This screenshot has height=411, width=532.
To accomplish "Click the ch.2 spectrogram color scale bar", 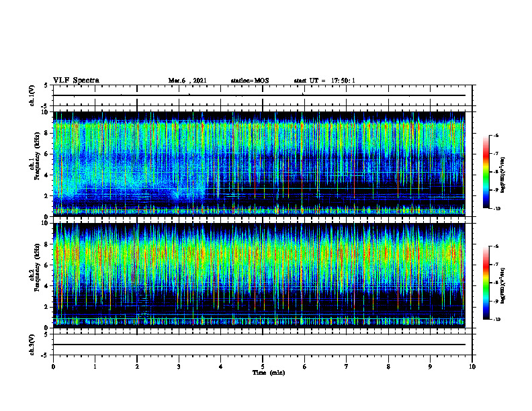I will (486, 283).
